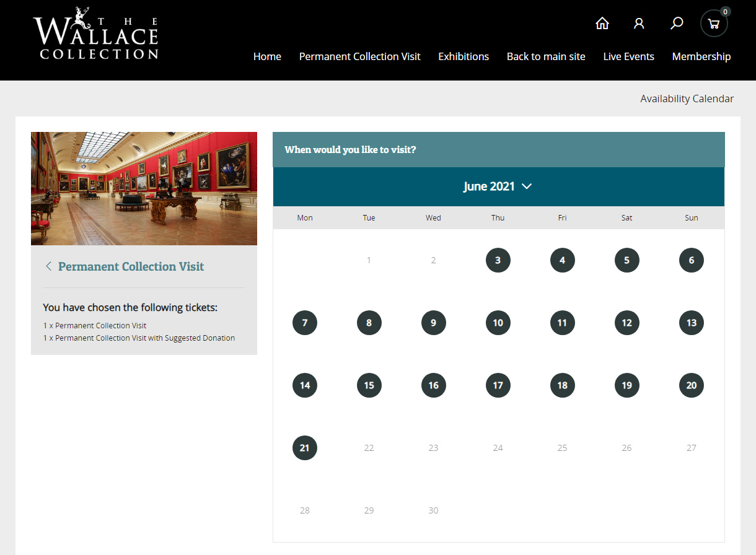Screen dimensions: 756x555
Task: Click the unavailable date 24
Action: pyautogui.click(x=498, y=448)
